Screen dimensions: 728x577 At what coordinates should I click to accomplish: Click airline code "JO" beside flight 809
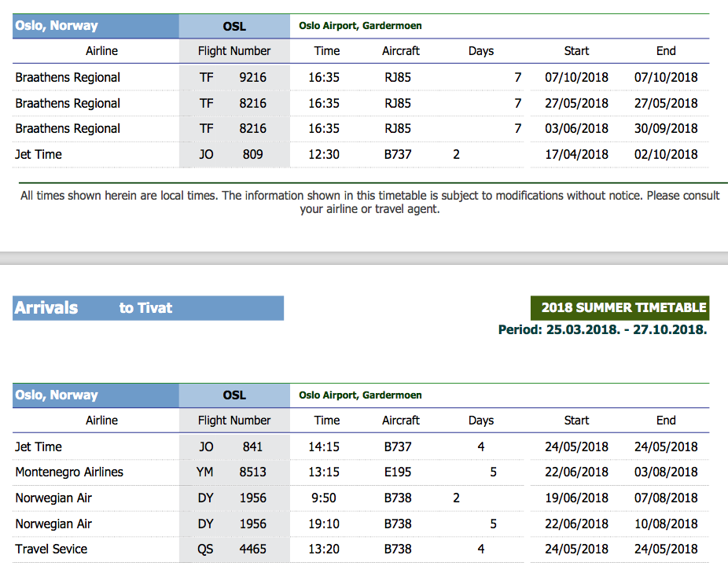click(206, 154)
